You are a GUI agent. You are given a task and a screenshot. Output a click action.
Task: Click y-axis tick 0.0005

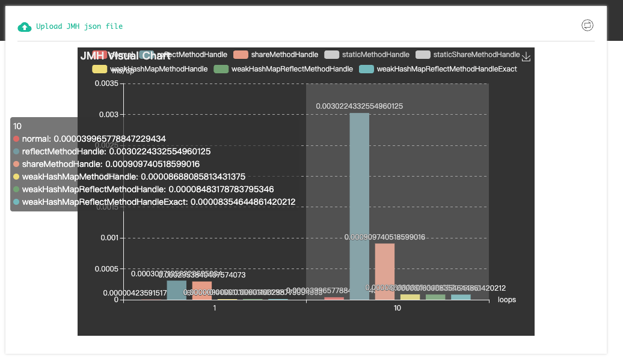coord(106,268)
